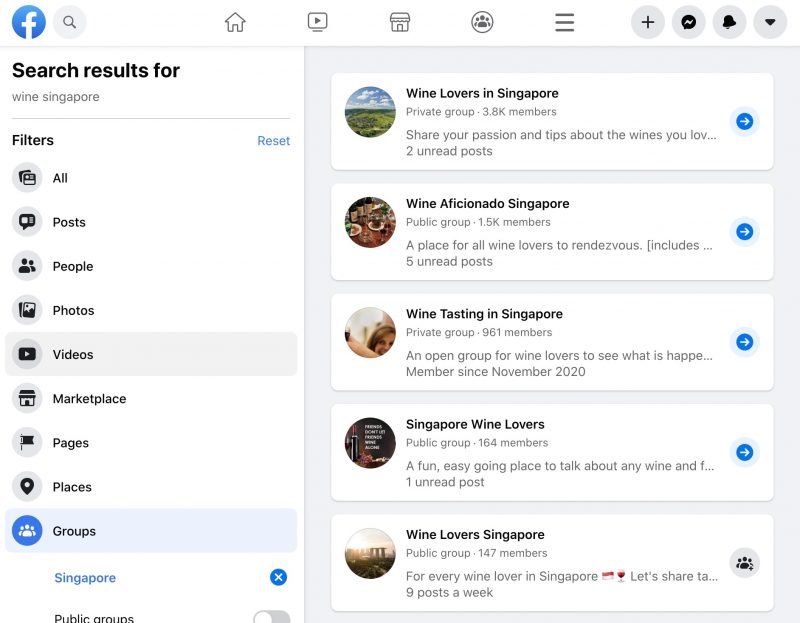This screenshot has height=623, width=800.
Task: Click the '2 unread posts' text
Action: pyautogui.click(x=449, y=151)
